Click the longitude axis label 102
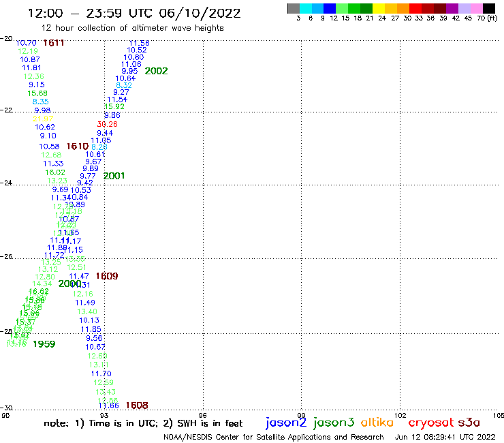This screenshot has height=443, width=504. pyautogui.click(x=400, y=415)
